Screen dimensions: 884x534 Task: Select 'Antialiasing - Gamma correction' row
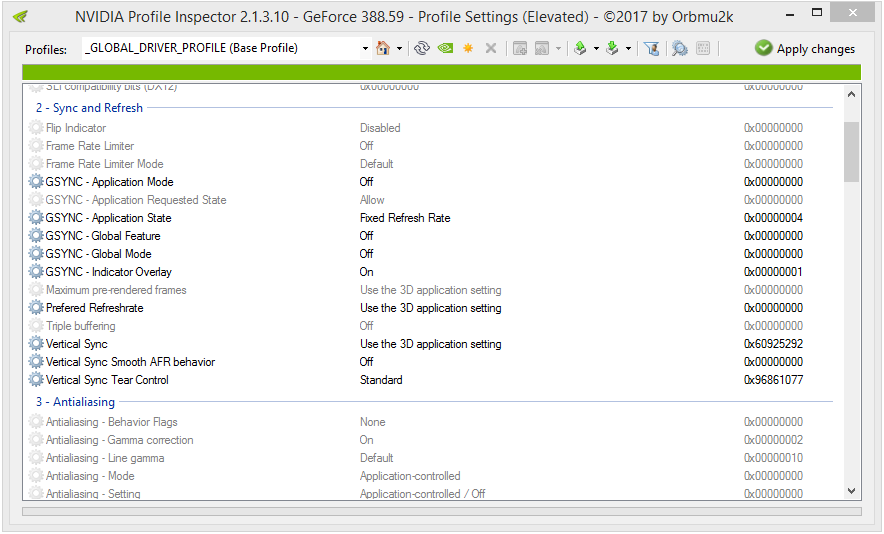[x=430, y=440]
